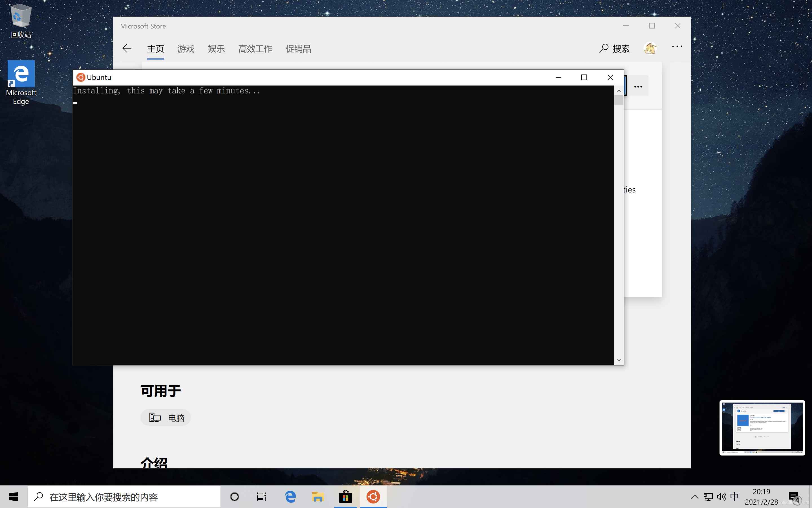Click the terminal scrollbar thumb

click(619, 100)
